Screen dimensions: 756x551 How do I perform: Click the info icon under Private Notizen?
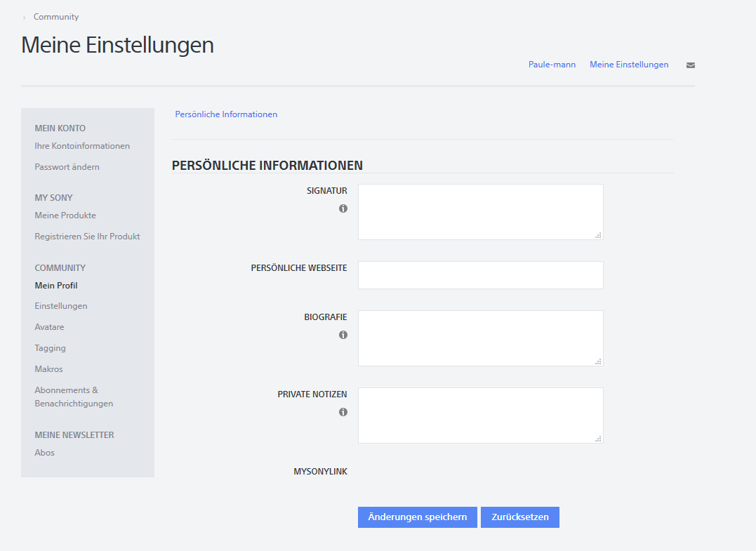pyautogui.click(x=343, y=412)
